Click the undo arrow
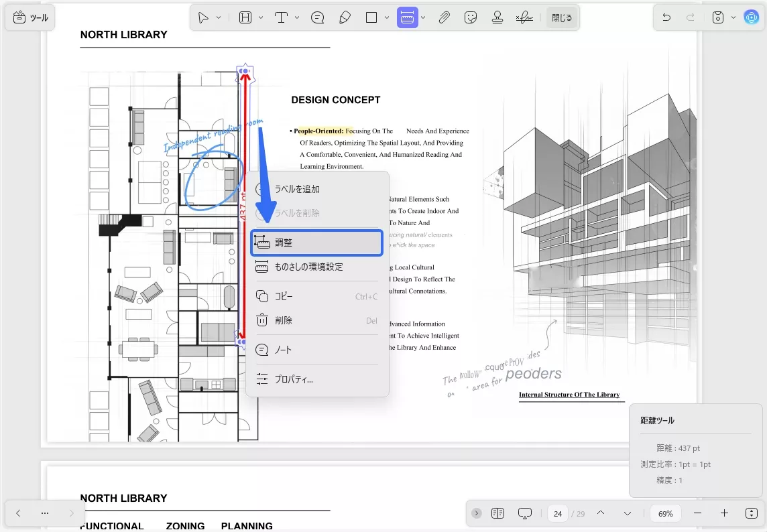This screenshot has width=767, height=532. pyautogui.click(x=666, y=17)
